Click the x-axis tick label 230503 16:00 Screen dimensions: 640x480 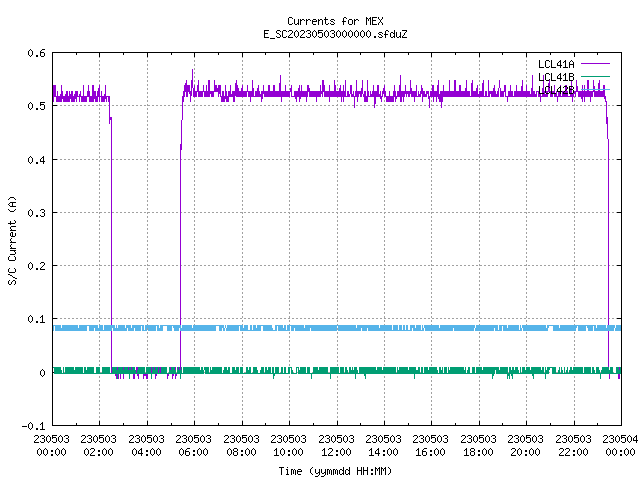pos(430,446)
